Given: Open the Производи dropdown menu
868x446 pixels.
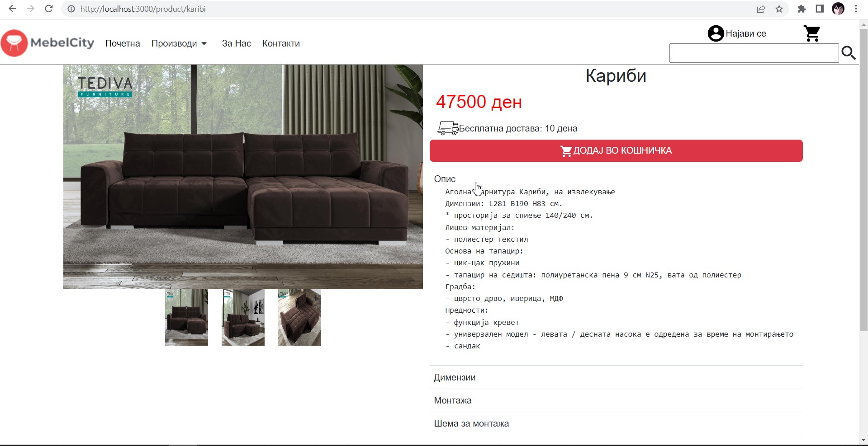Looking at the screenshot, I should pos(179,43).
